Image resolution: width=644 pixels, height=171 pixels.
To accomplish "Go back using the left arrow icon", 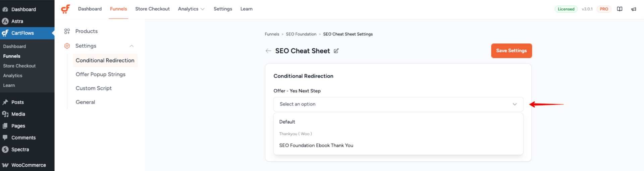I will pos(268,51).
